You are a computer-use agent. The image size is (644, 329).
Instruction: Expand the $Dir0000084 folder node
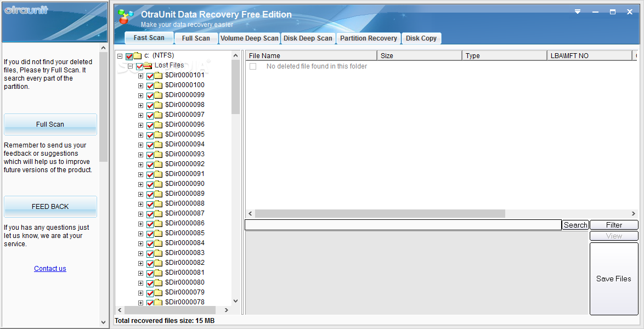click(140, 243)
